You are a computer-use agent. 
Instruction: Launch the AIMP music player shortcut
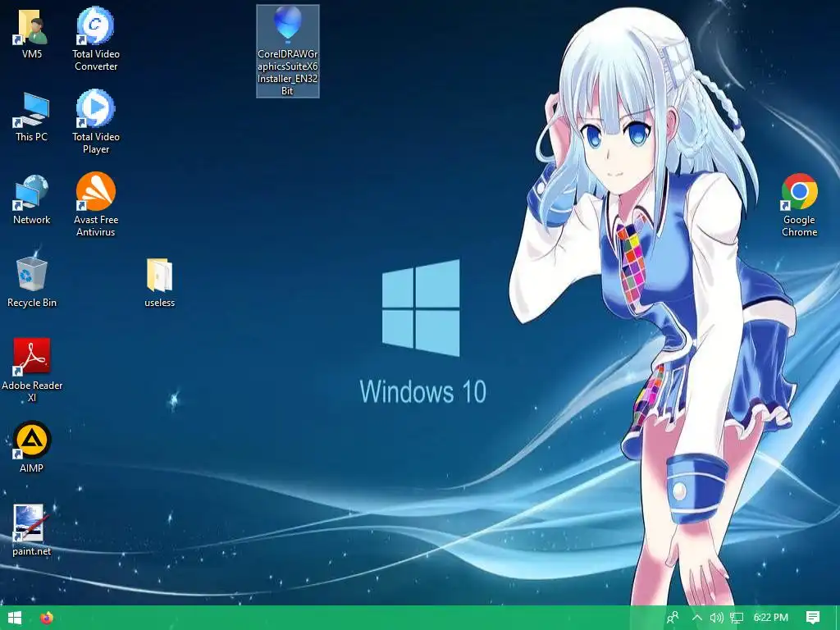[x=32, y=447]
